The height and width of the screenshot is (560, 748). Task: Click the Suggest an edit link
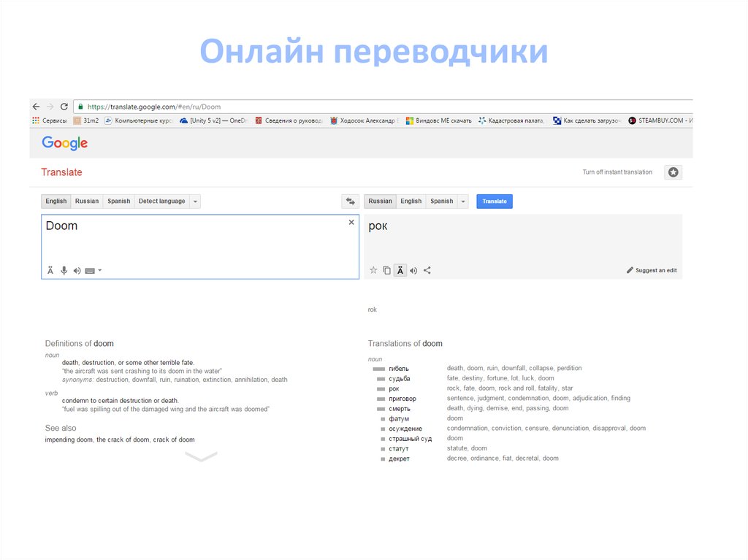click(652, 270)
